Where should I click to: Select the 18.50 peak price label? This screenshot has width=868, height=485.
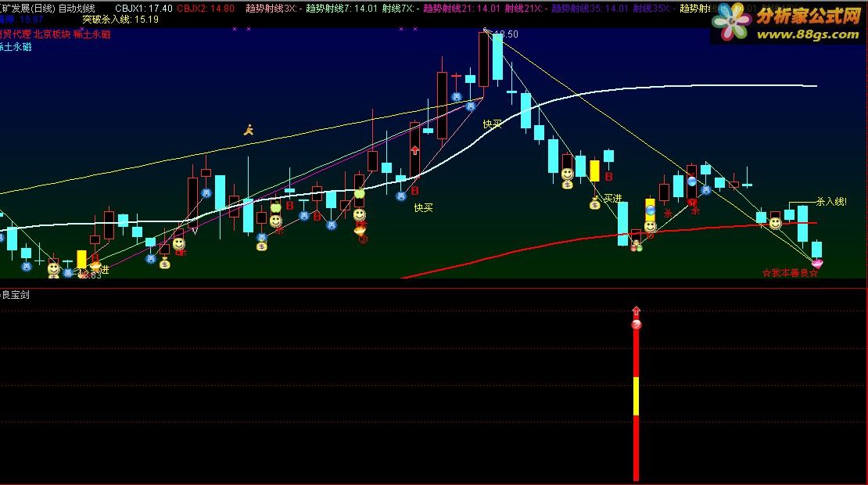coord(507,34)
